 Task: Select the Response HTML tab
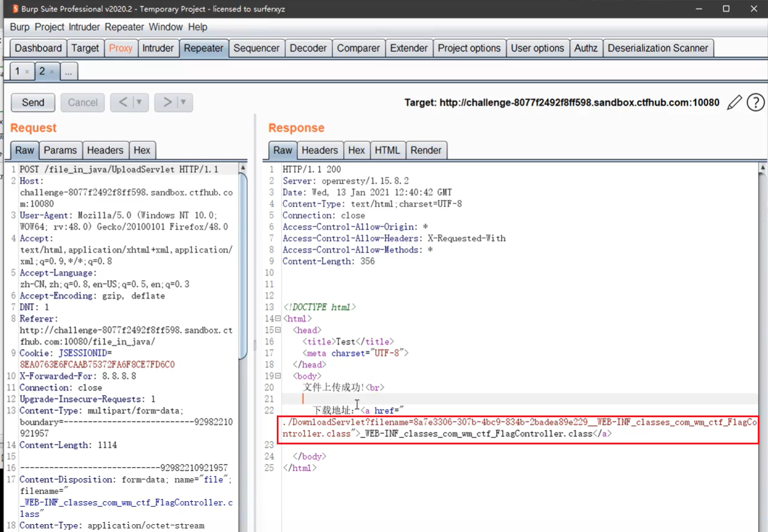point(387,150)
